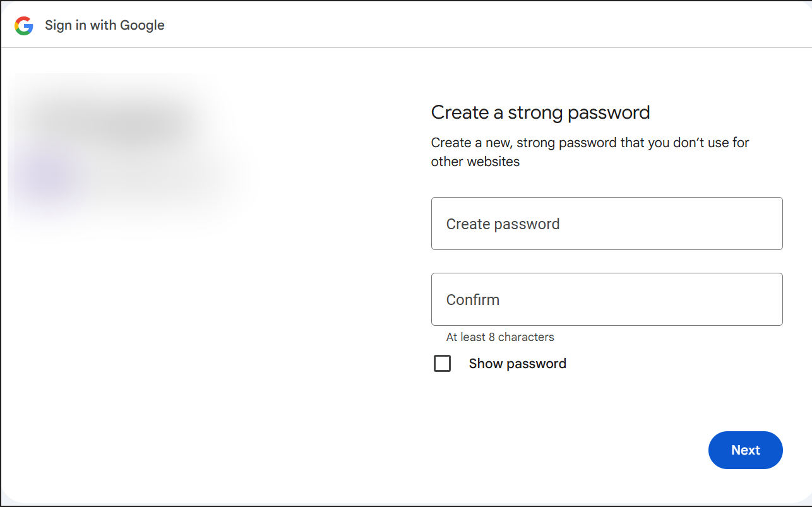Click the word "password" in the heading
Screen dimensions: 812x507
click(609, 112)
